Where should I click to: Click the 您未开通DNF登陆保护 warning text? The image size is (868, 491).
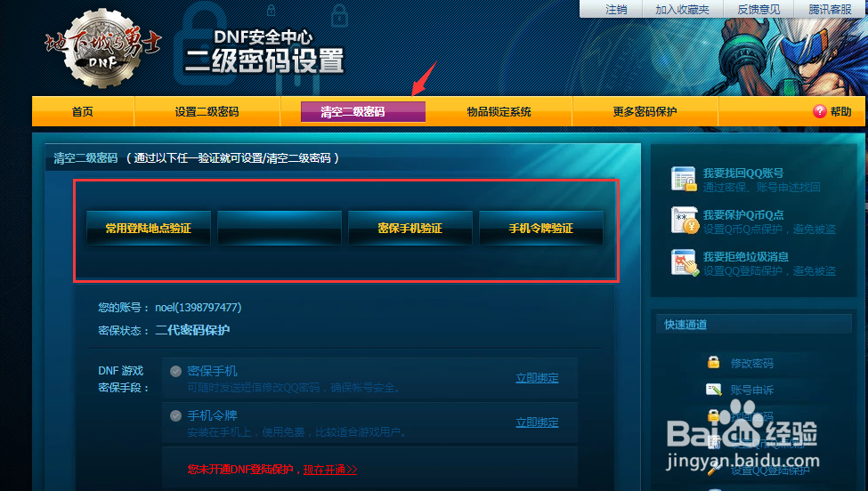pyautogui.click(x=240, y=470)
